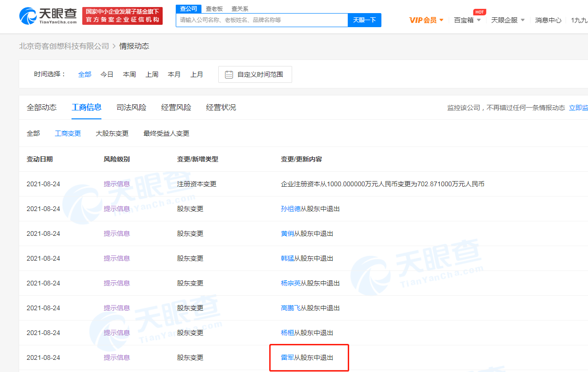Expand the 天眼企服 dropdown
588x372 pixels.
[508, 20]
